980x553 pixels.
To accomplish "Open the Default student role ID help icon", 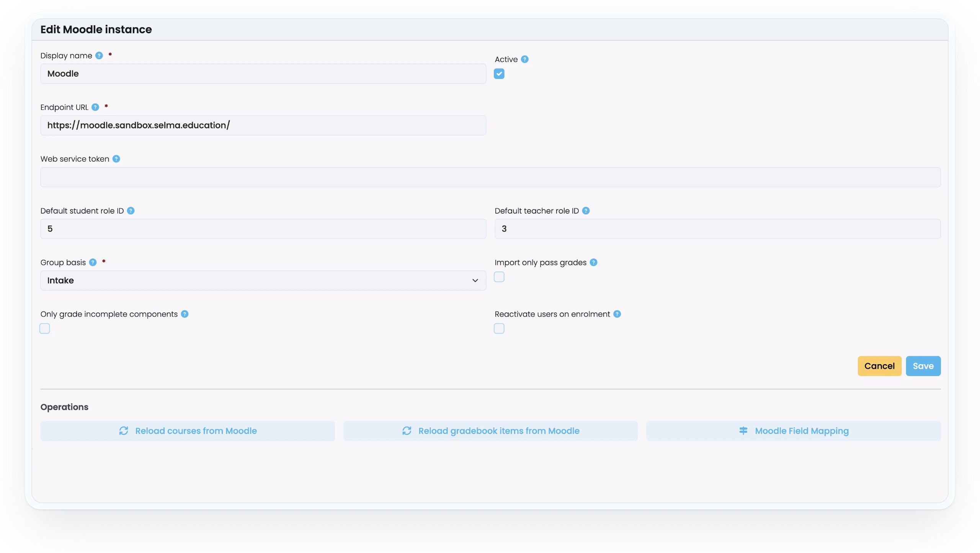I will [x=131, y=211].
